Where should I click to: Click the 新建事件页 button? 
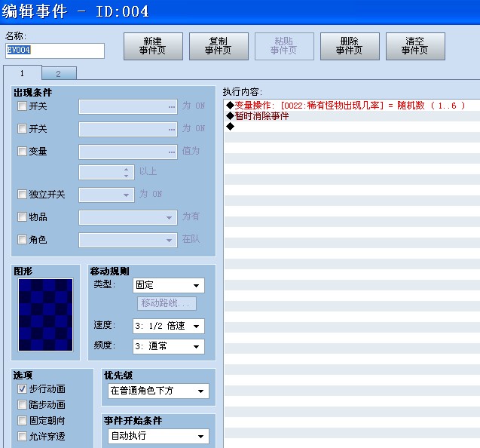[153, 46]
